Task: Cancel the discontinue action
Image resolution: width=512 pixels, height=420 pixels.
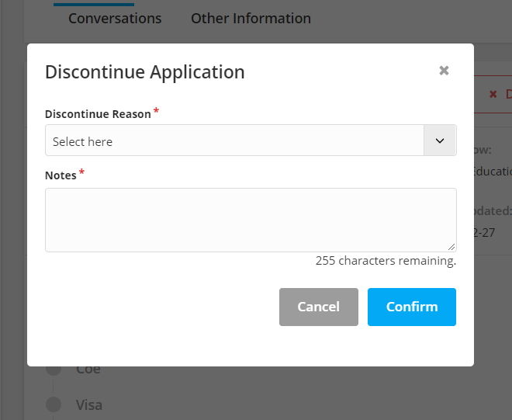Action: [318, 307]
